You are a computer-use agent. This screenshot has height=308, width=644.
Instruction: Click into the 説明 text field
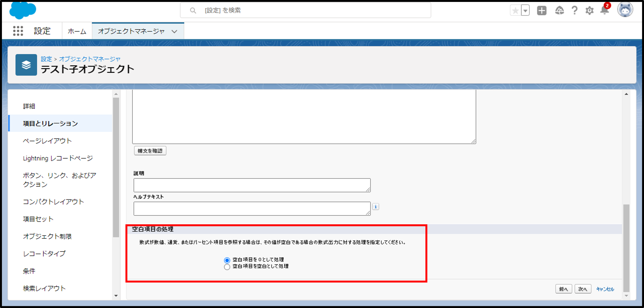[252, 185]
